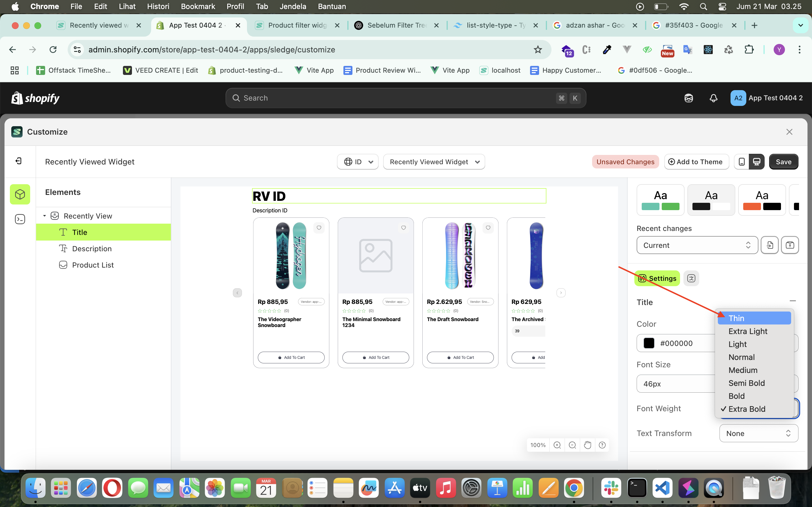Viewport: 812px width, 507px height.
Task: Open the canvas help question icon
Action: pyautogui.click(x=602, y=445)
